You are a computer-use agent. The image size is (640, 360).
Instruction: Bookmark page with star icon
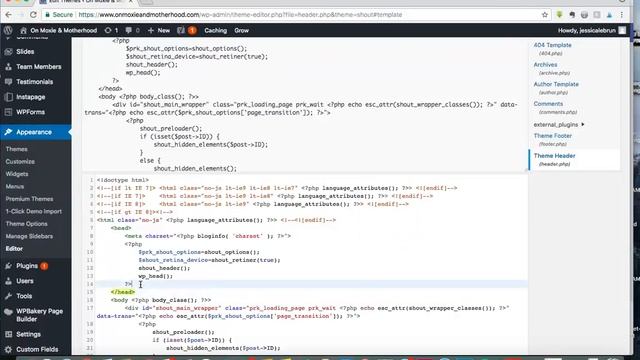pyautogui.click(x=544, y=15)
